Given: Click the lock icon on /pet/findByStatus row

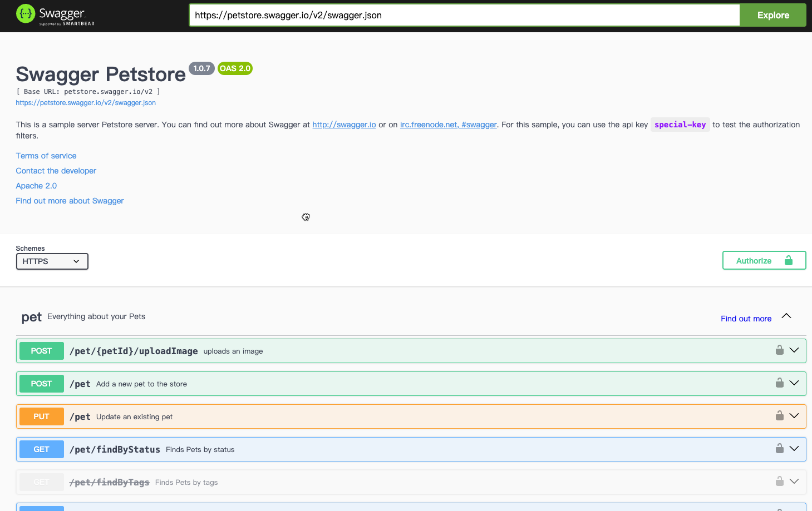Looking at the screenshot, I should [779, 449].
